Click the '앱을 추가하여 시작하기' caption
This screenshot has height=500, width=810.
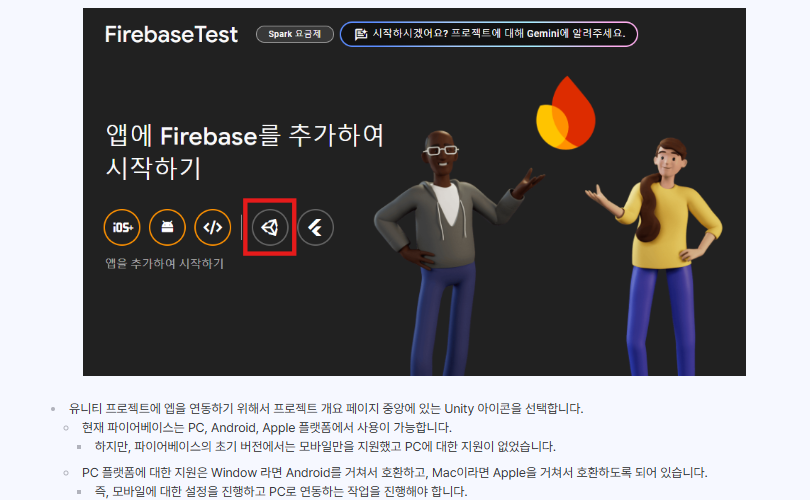(x=165, y=263)
